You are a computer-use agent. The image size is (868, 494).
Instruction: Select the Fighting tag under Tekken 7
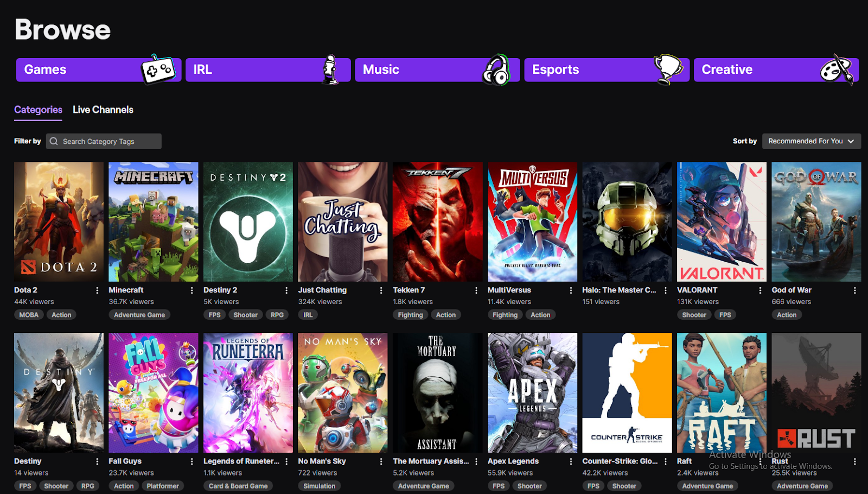click(x=410, y=315)
